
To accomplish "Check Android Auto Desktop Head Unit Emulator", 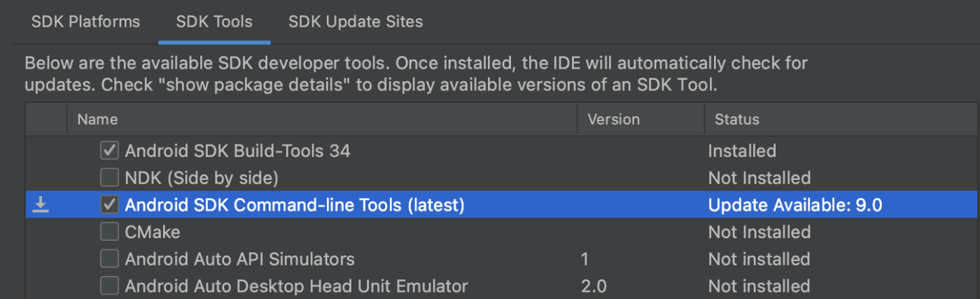I will 109,286.
